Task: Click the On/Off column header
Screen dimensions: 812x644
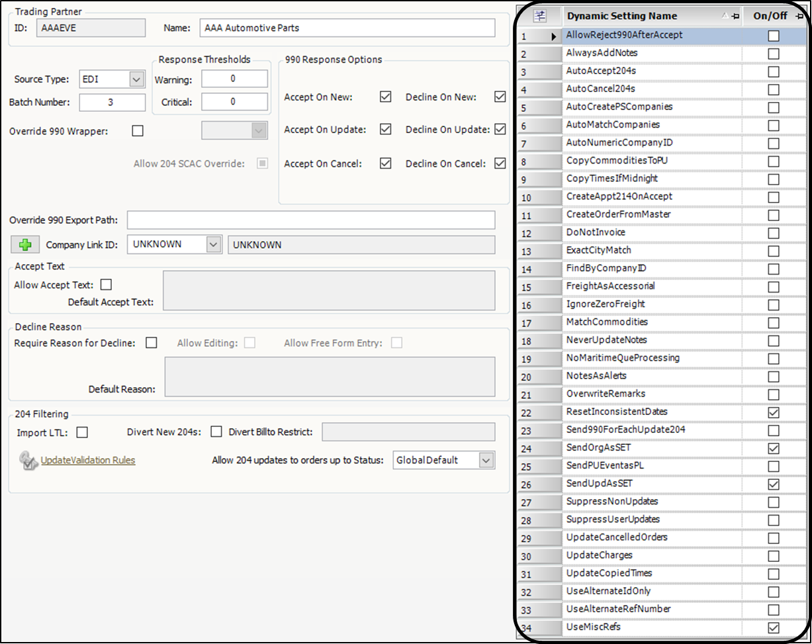Action: pyautogui.click(x=770, y=17)
